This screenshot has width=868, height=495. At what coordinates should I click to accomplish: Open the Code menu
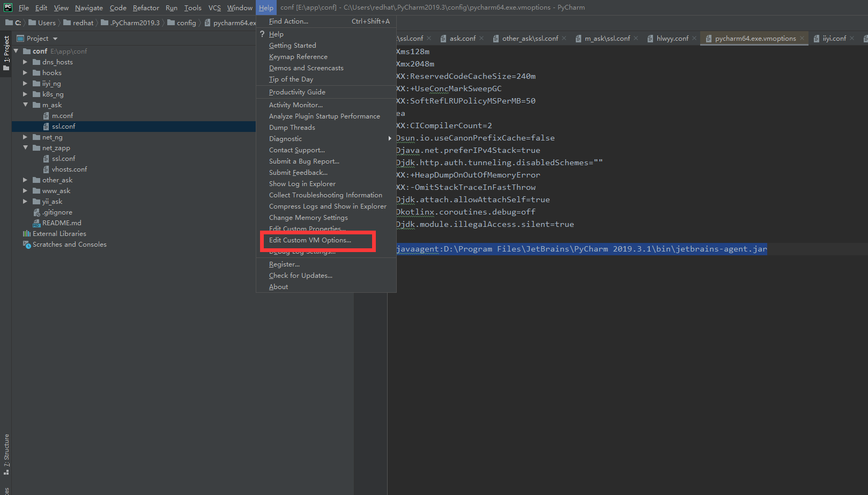118,8
